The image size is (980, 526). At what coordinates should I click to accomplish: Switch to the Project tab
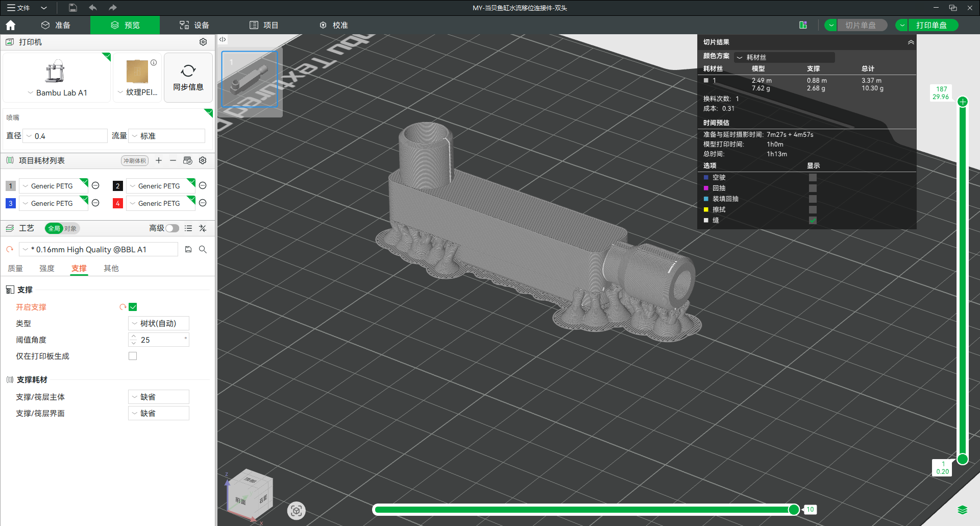click(264, 25)
